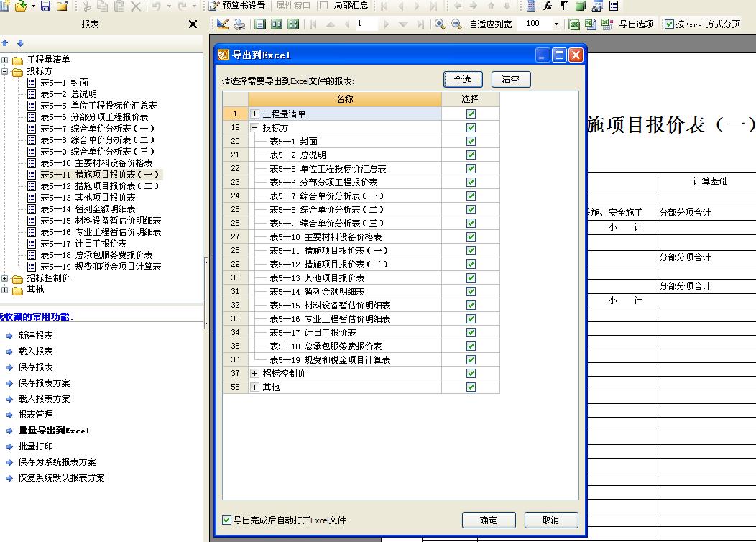The width and height of the screenshot is (756, 542).
Task: Collapse 投标方 folder in left tree
Action: click(5, 71)
